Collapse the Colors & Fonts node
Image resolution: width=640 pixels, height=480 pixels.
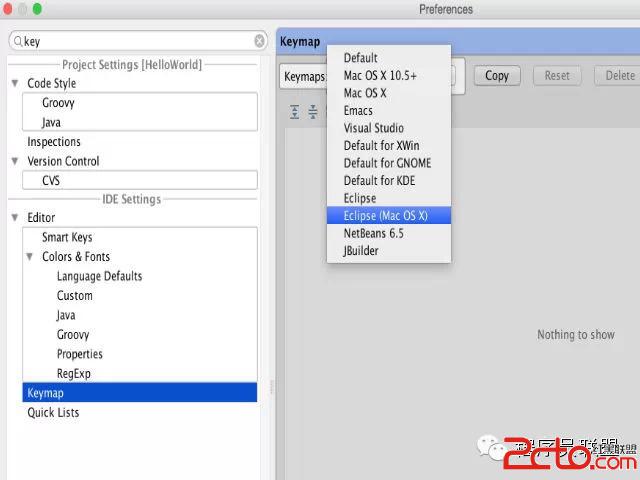tap(30, 257)
